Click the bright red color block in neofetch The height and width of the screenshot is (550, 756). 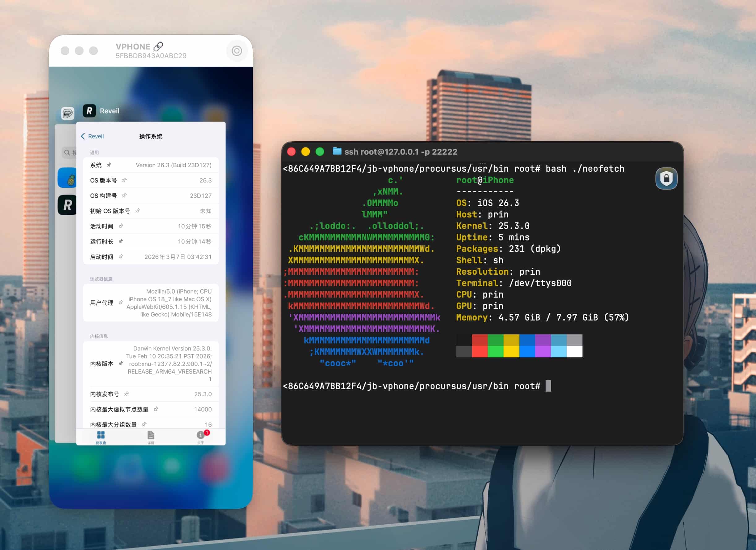tap(480, 352)
